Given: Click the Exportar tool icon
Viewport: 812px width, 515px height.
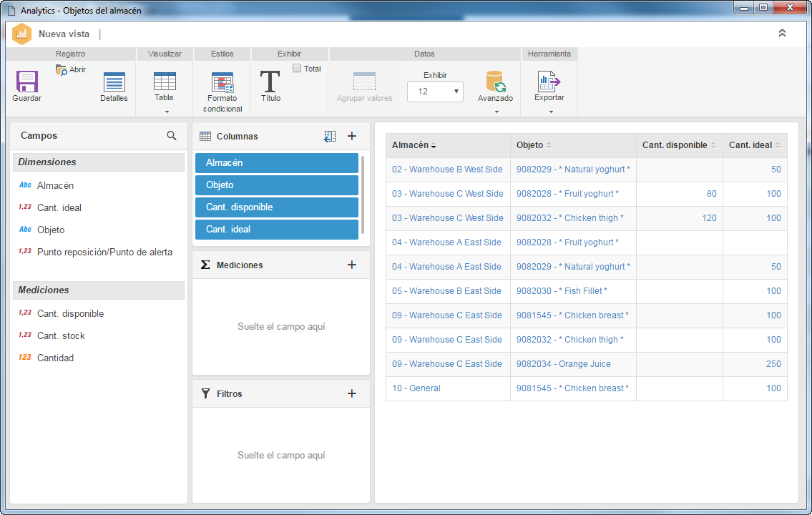Looking at the screenshot, I should (x=549, y=82).
